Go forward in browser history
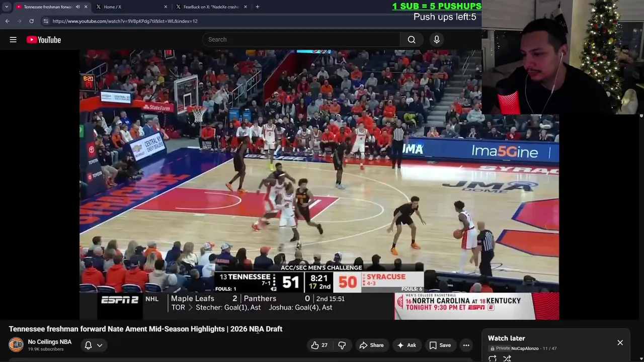 19,21
